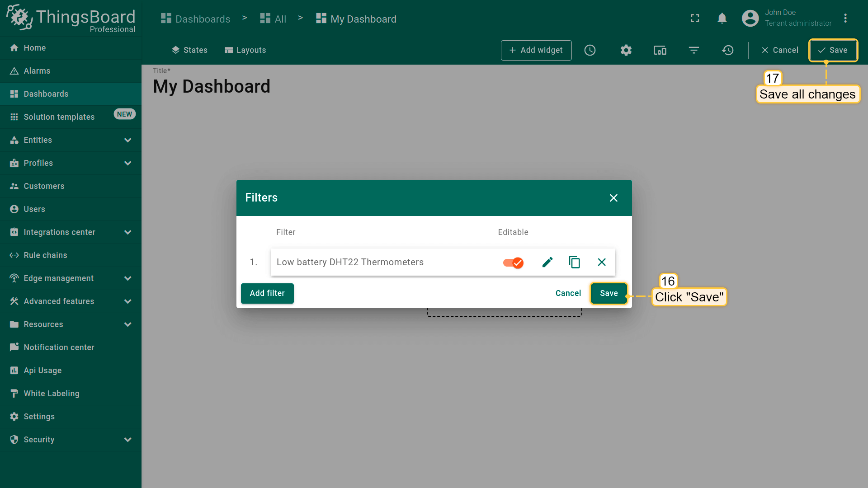Open notifications bell icon
This screenshot has width=868, height=488.
(x=722, y=19)
